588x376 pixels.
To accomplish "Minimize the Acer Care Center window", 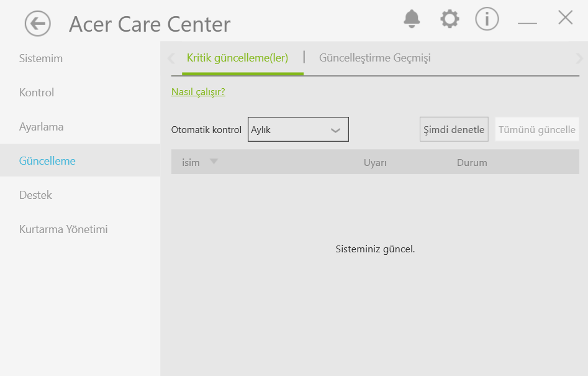I will (527, 23).
